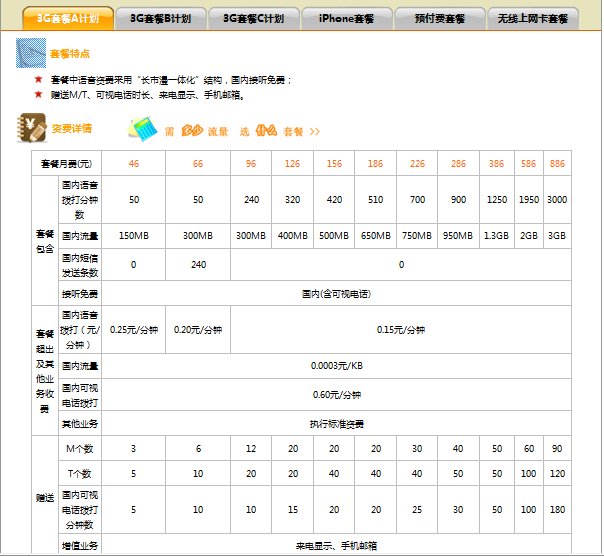The width and height of the screenshot is (604, 556).
Task: Click the 套餐特点 section icon
Action: tap(31, 53)
